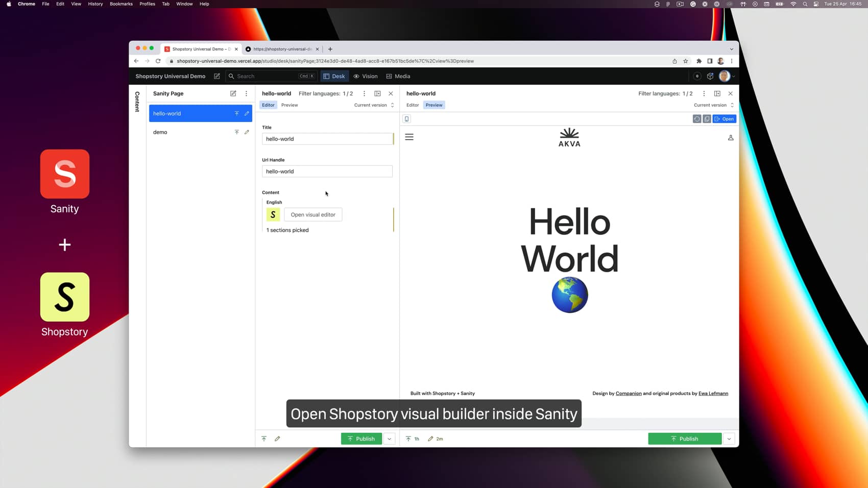
Task: Open the user avatar menu in studio navbar
Action: (727, 76)
